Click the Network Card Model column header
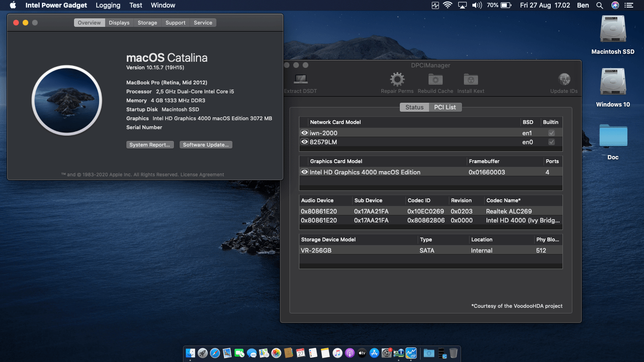 pyautogui.click(x=335, y=122)
